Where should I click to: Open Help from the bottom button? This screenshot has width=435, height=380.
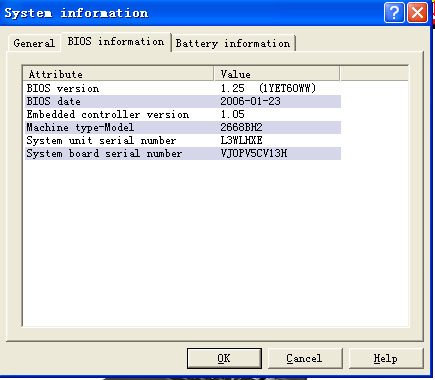386,358
